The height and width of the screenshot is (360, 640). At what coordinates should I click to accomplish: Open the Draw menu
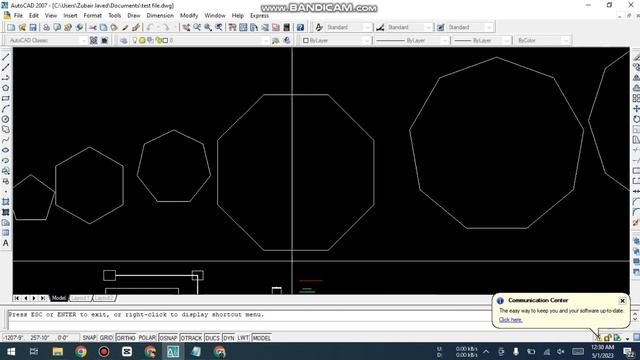(134, 16)
